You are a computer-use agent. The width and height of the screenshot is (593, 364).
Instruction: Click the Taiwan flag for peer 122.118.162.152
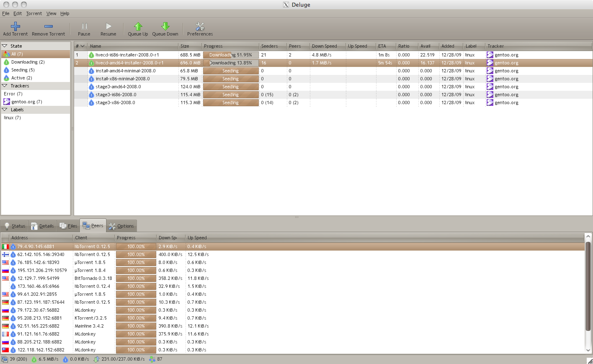pyautogui.click(x=5, y=350)
